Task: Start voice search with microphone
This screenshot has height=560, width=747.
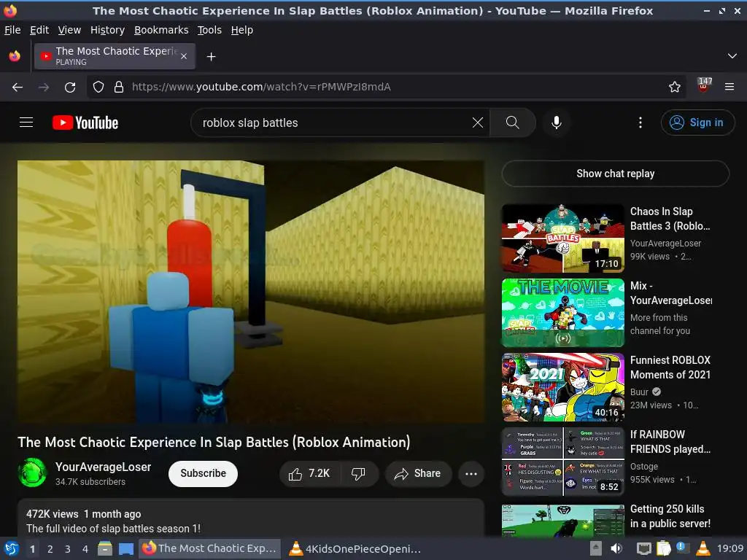Action: (x=556, y=122)
